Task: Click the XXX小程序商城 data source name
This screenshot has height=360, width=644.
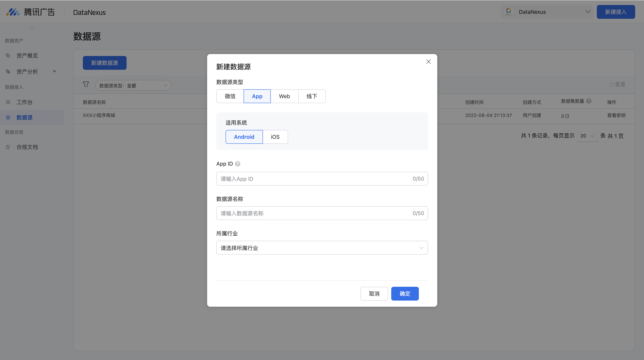Action: 99,115
